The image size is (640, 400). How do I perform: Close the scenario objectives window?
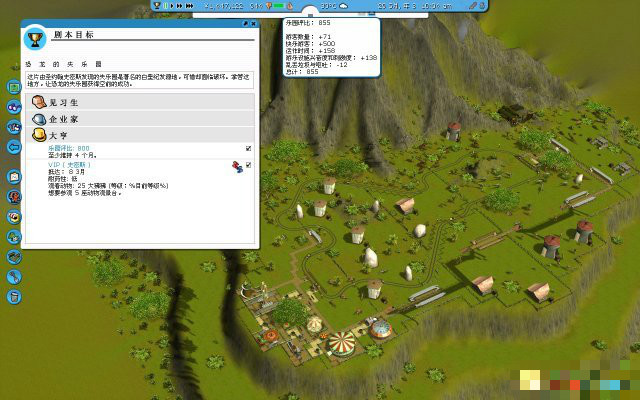point(253,24)
